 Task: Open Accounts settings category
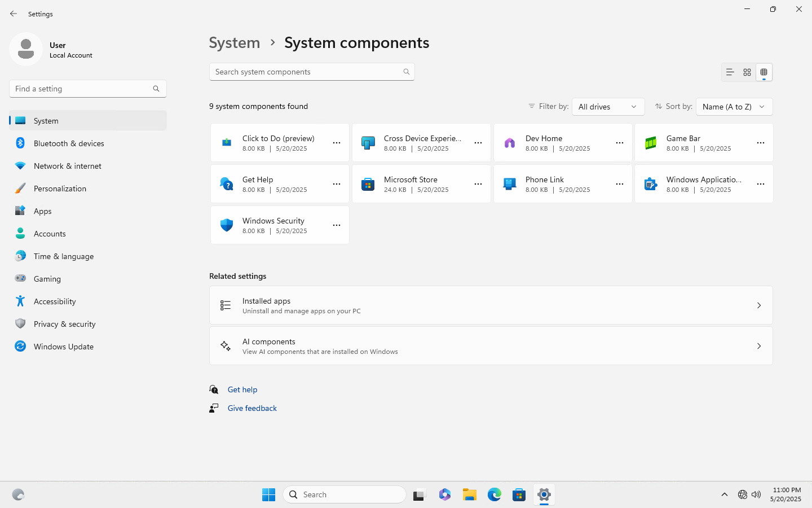(x=88, y=234)
